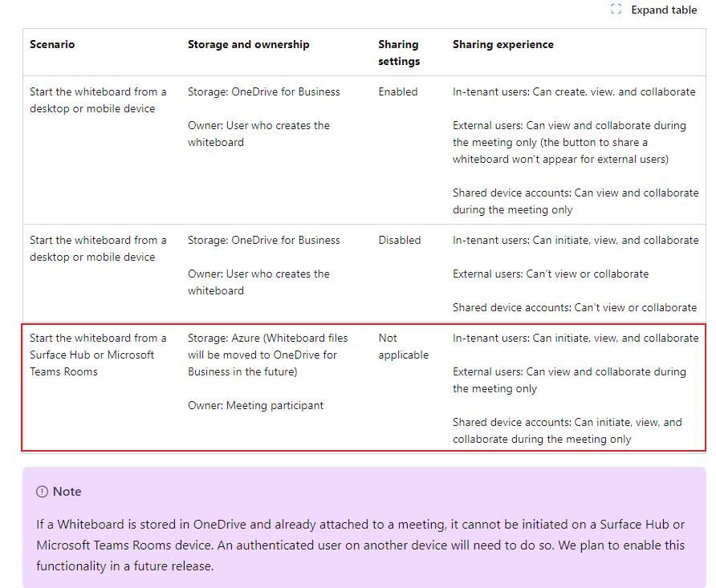This screenshot has height=588, width=716.
Task: Click the note paragraph about OneDrive whiteboard
Action: [x=360, y=545]
